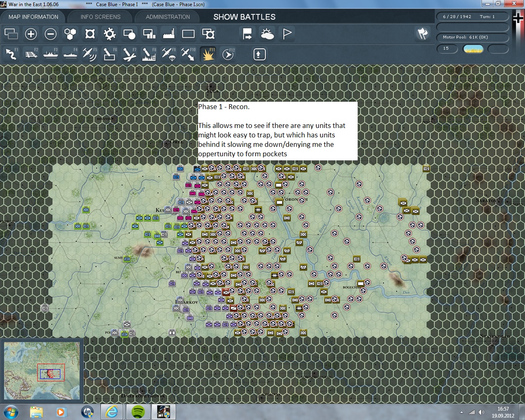Click the crossed flags icon

point(422,34)
